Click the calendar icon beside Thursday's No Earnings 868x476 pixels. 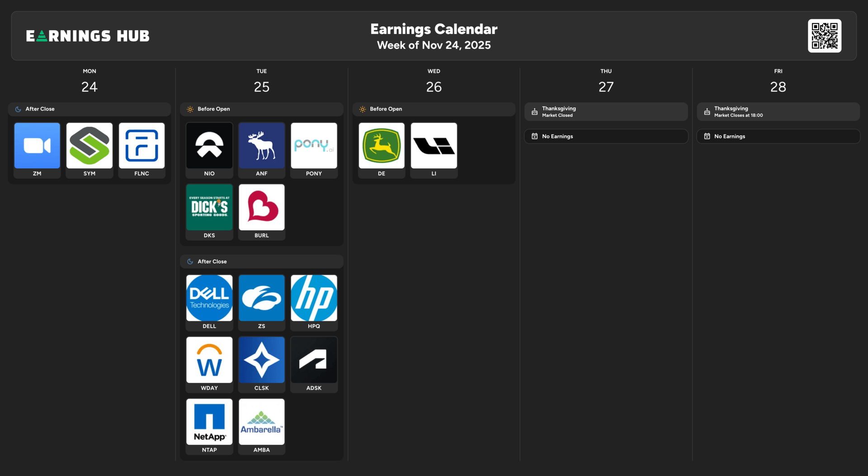pos(534,136)
